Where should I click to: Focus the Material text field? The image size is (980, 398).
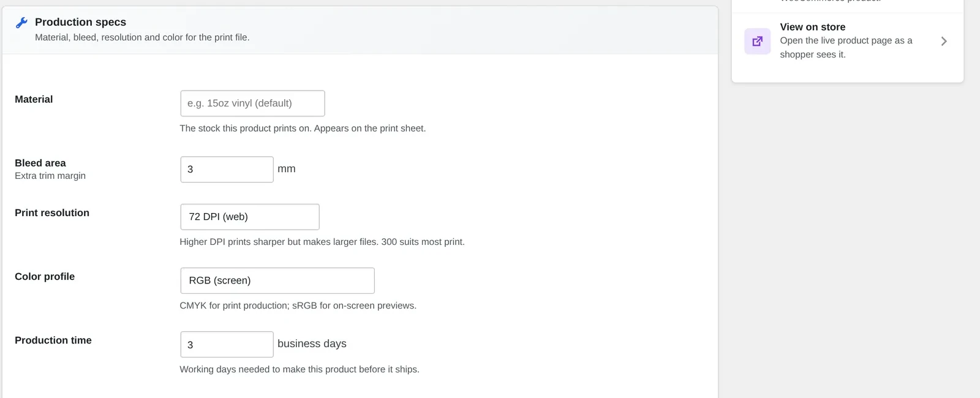coord(252,103)
